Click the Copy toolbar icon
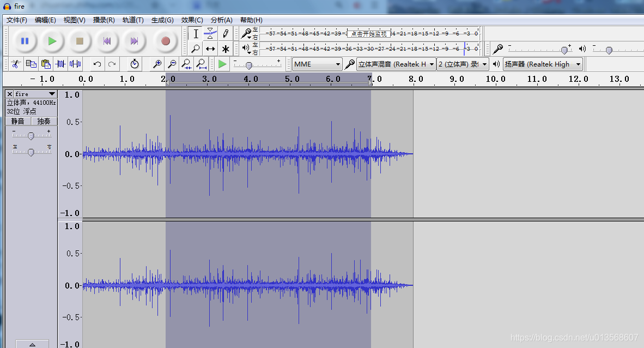The height and width of the screenshot is (348, 644). [31, 64]
